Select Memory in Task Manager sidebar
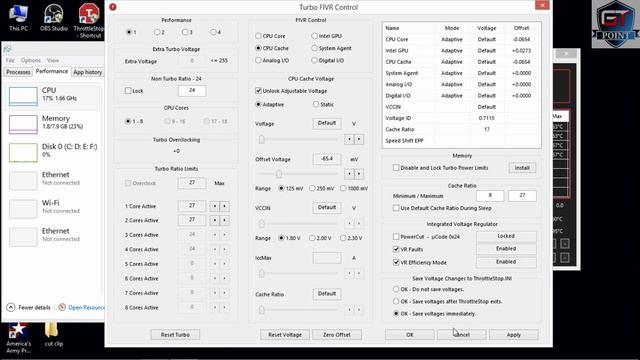The width and height of the screenshot is (640, 360). (x=52, y=124)
